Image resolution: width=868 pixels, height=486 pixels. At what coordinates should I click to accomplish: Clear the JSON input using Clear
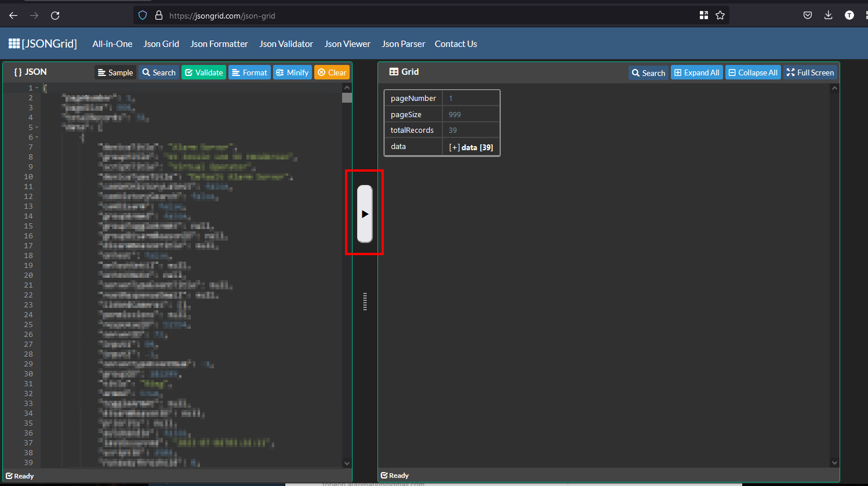pos(332,72)
